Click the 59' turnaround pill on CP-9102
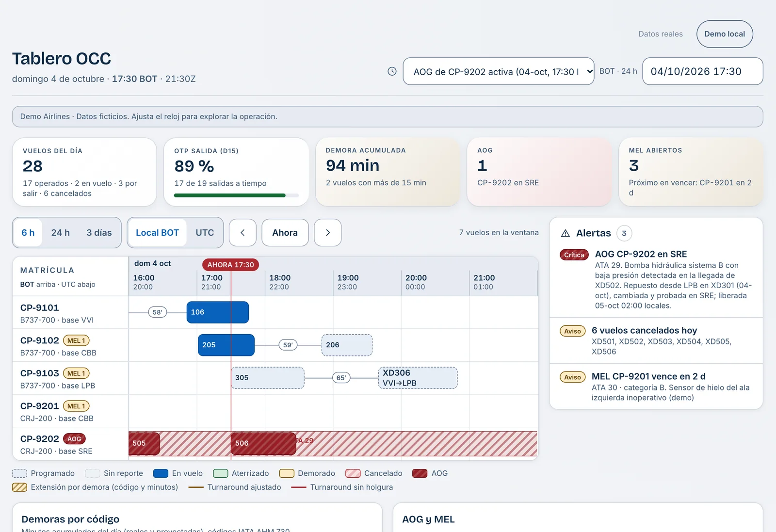 (x=288, y=345)
